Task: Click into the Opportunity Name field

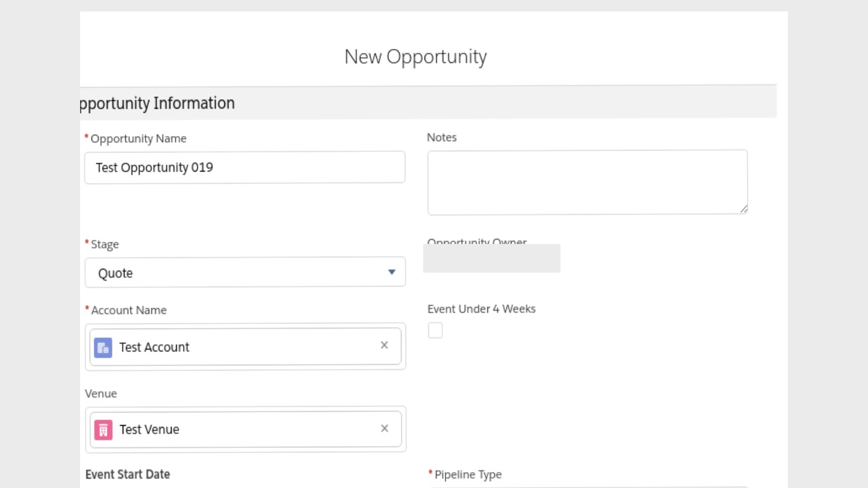Action: click(245, 168)
